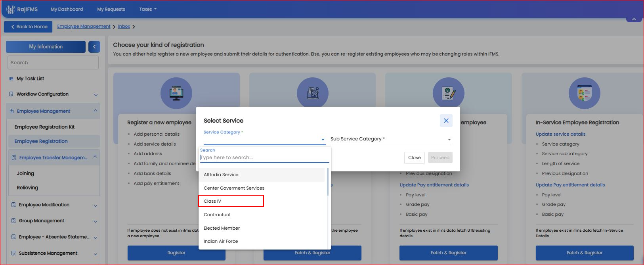
Task: Click Register button on new employee card
Action: click(176, 253)
